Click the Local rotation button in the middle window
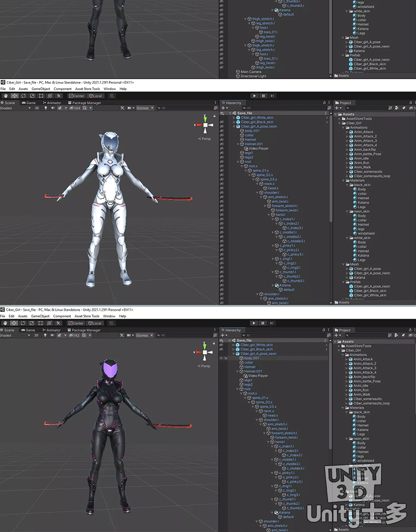 point(95,96)
